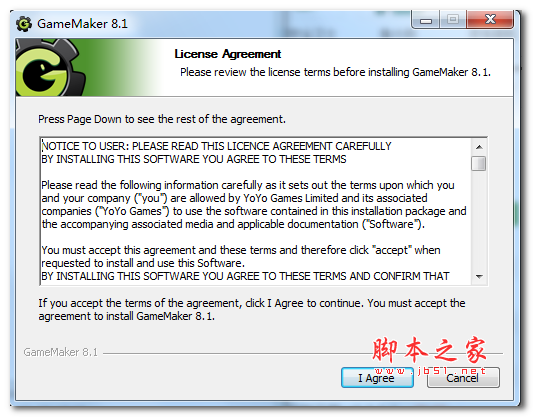Click the GameMaker 8.1 window title text
This screenshot has width=533, height=417.
tap(82, 24)
